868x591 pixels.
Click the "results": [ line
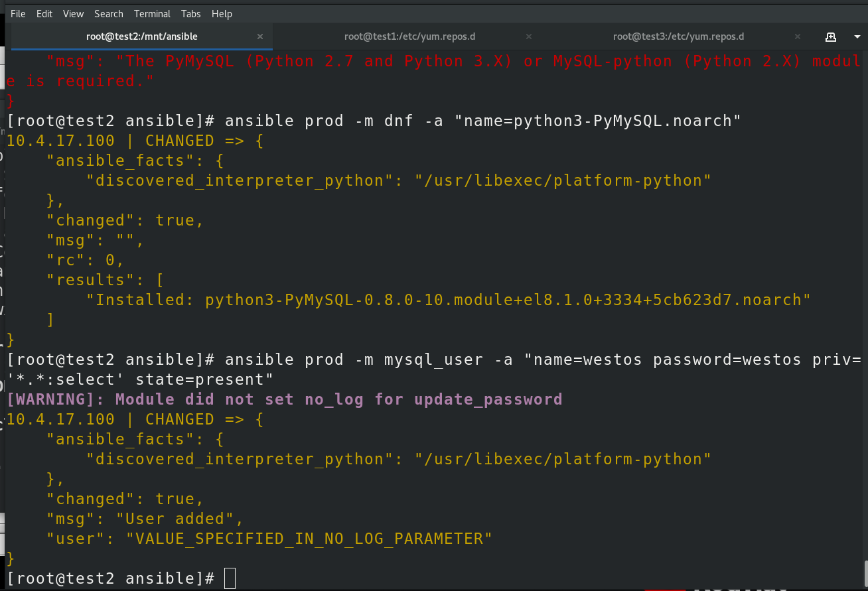106,280
